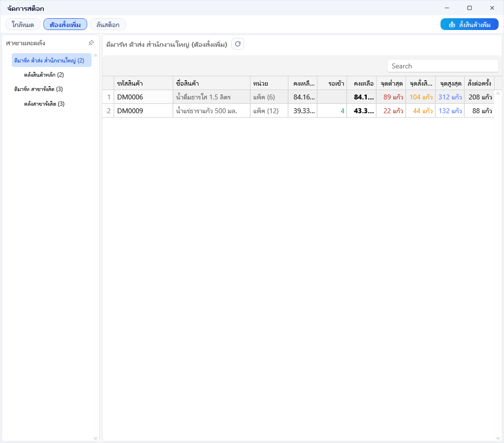Click the 208 แก้ว order quantity cell
504x443 pixels.
479,97
